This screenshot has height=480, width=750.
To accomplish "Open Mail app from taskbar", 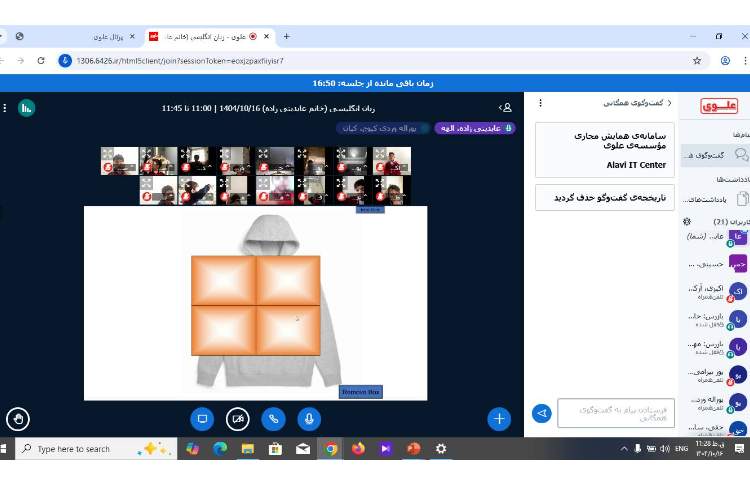I will coord(303,449).
